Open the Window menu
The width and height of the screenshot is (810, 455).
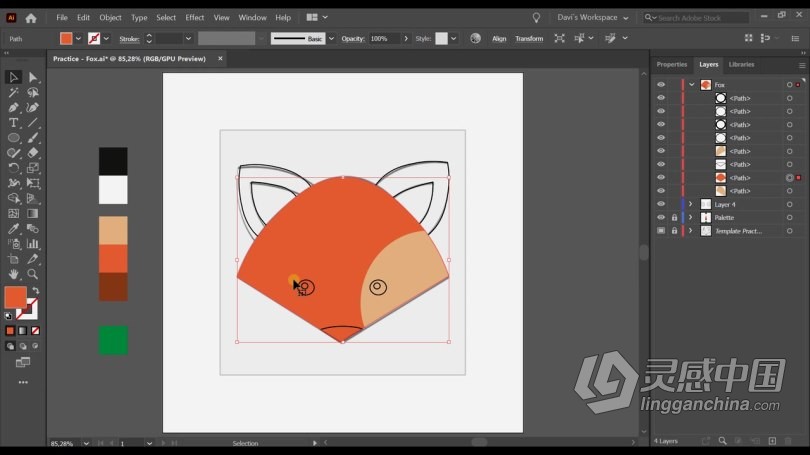tap(252, 18)
